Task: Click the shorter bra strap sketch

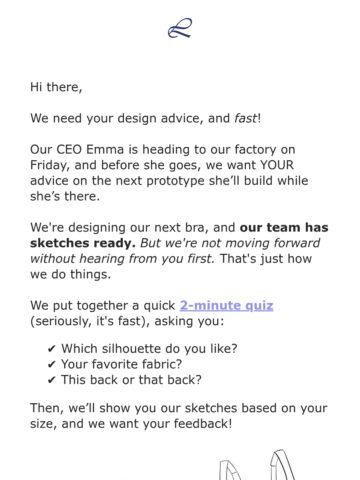Action: [230, 470]
